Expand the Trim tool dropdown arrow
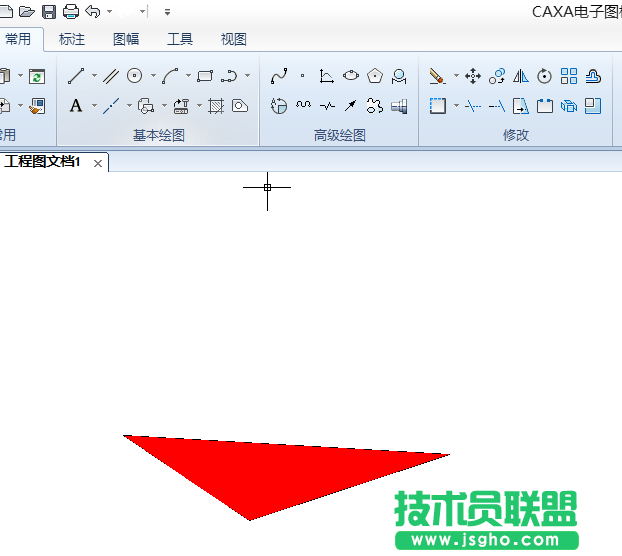The width and height of the screenshot is (622, 556). (456, 106)
